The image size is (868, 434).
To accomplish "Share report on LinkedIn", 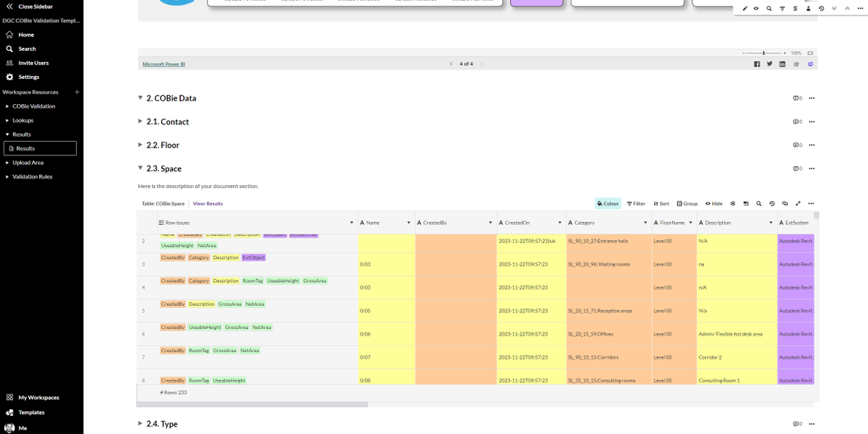I will coord(783,64).
